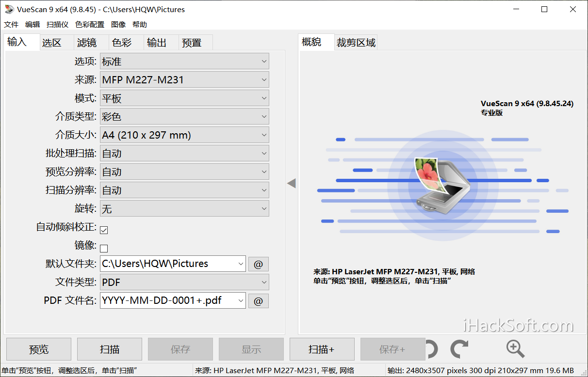Select the 概貌 preview tab
588x377 pixels.
tap(316, 42)
